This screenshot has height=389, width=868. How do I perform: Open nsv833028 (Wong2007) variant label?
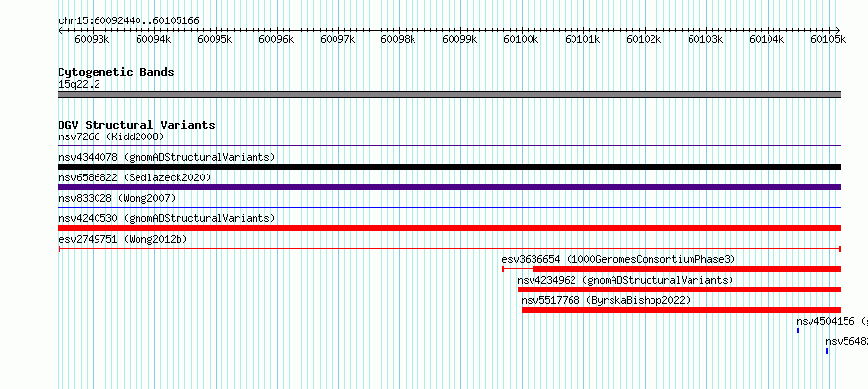117,198
